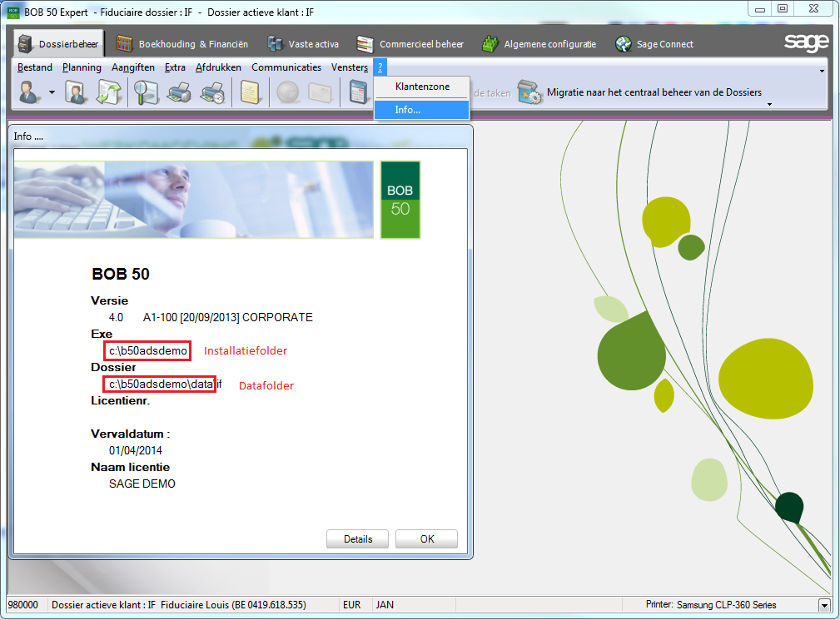Viewport: 840px width, 620px height.
Task: Open the Communicaties menu
Action: pyautogui.click(x=286, y=67)
